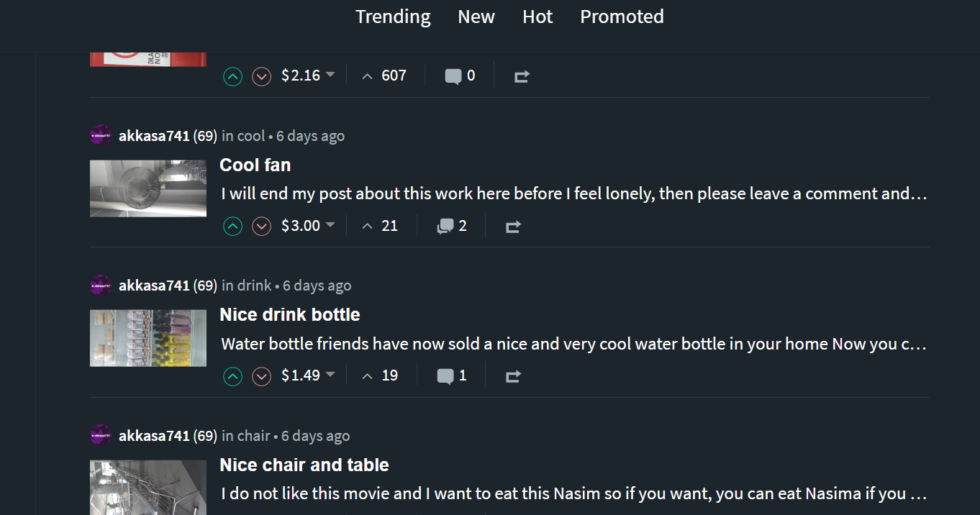This screenshot has height=515, width=980.
Task: Show the 21 votes list
Action: coord(380,226)
